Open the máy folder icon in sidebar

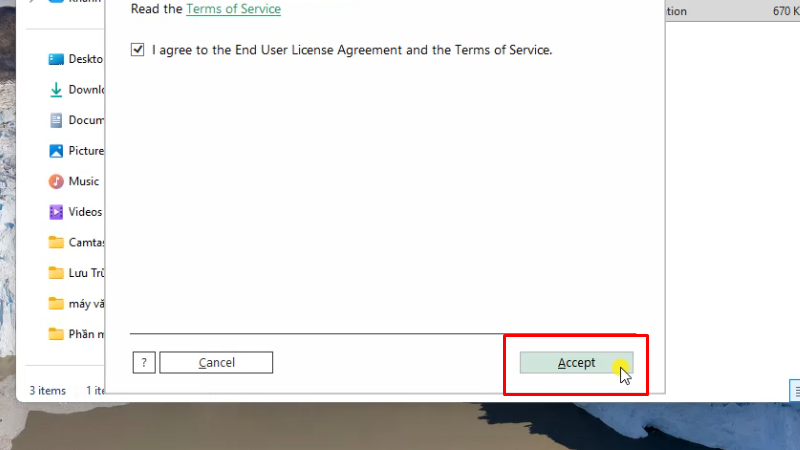[56, 304]
